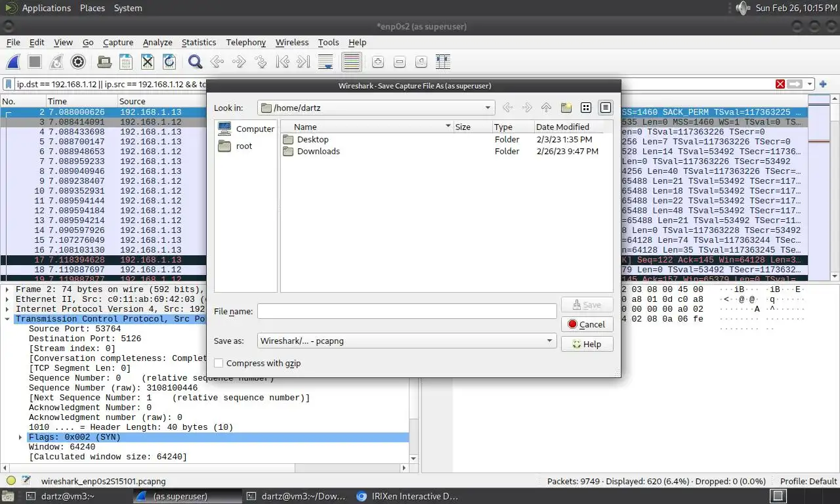Screen dimensions: 840x504
Task: Click the Cancel button in Save dialog
Action: (x=587, y=324)
